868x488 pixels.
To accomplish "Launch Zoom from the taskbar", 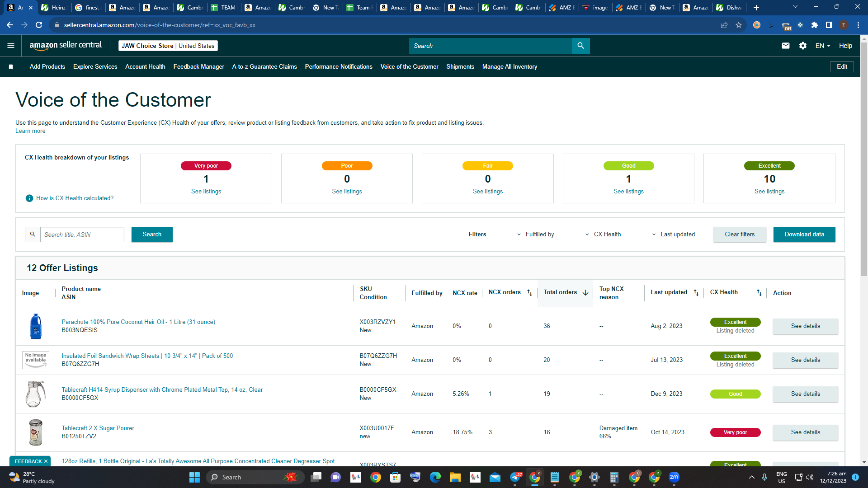I will coord(674,477).
